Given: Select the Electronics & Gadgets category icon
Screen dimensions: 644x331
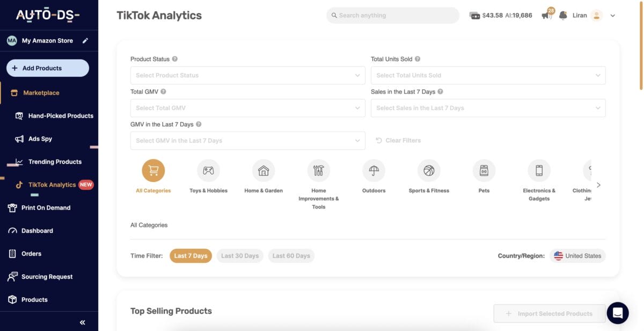Looking at the screenshot, I should [539, 170].
